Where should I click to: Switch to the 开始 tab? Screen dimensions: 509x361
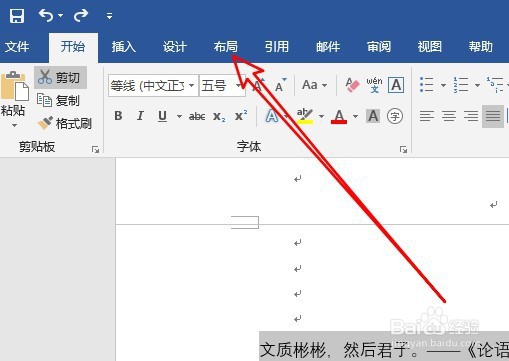pos(73,47)
